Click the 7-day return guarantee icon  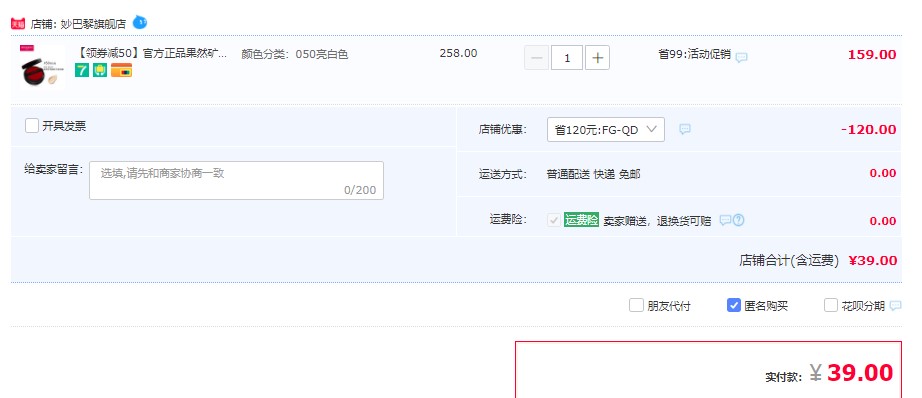pyautogui.click(x=82, y=70)
